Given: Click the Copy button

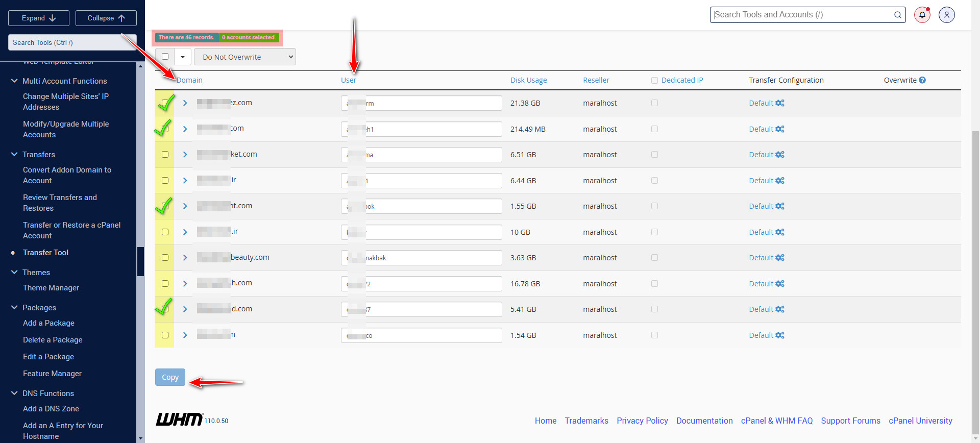Looking at the screenshot, I should (170, 377).
